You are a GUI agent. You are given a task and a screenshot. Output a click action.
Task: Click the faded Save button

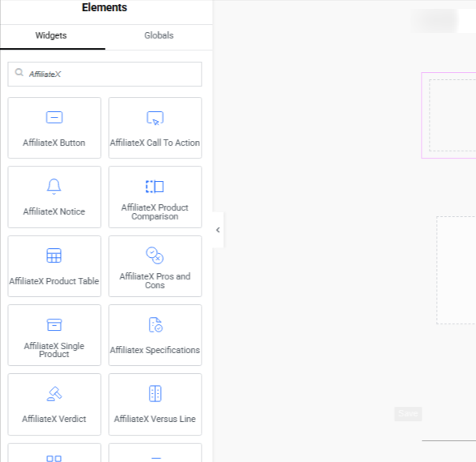tap(408, 414)
